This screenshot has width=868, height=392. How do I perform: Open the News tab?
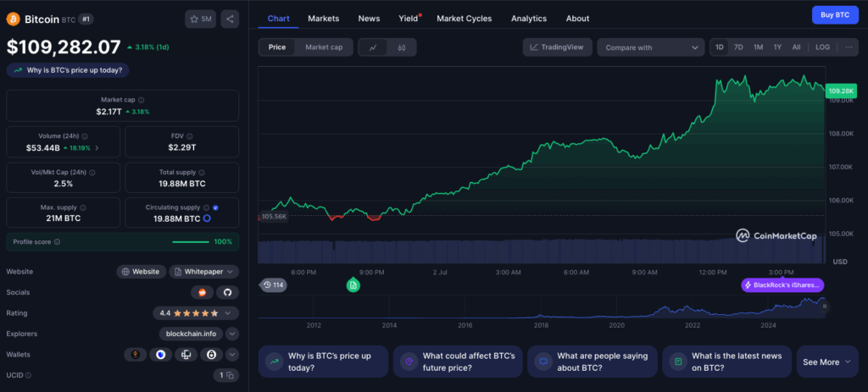tap(369, 19)
